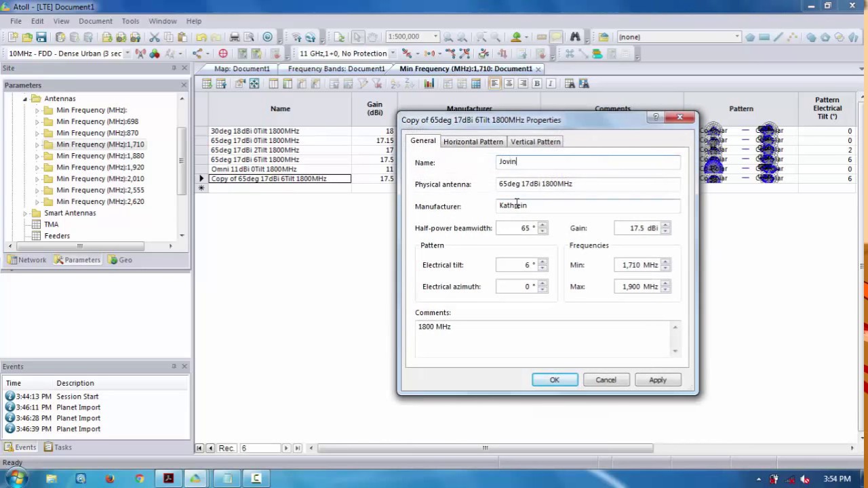
Task: Adjust the Gain dBi stepper
Action: pos(665,228)
